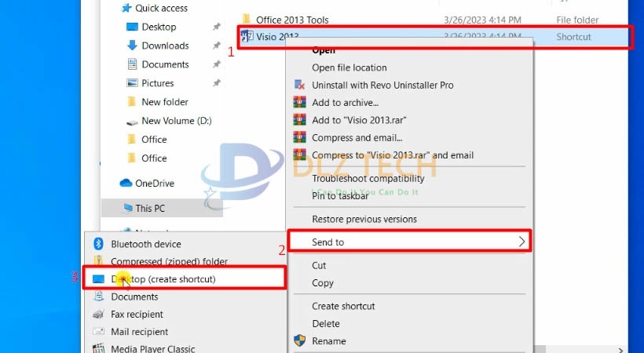Choose Copy from the context menu
This screenshot has width=644, height=353.
(x=323, y=283)
